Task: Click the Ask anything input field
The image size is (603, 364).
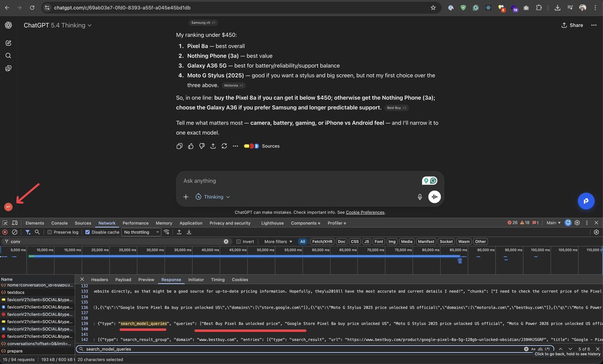Action: tap(300, 181)
